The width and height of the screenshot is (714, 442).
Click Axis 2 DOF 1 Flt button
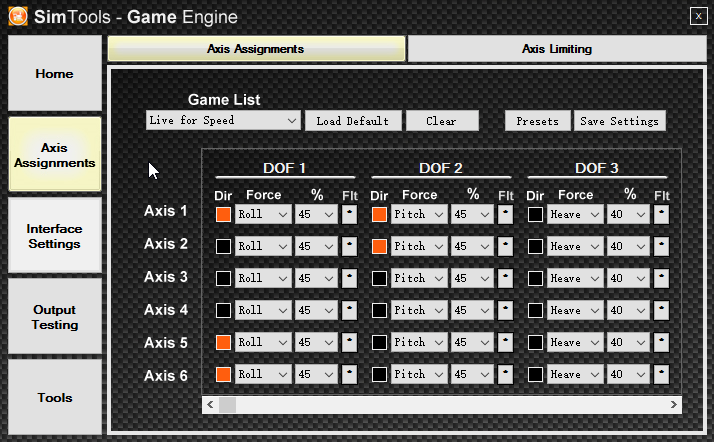point(349,246)
